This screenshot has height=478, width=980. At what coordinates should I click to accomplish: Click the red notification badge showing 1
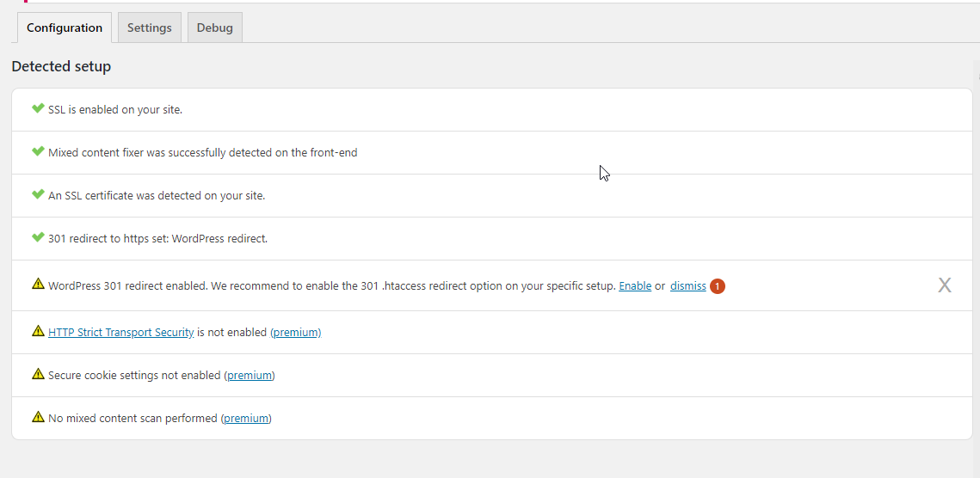(718, 286)
